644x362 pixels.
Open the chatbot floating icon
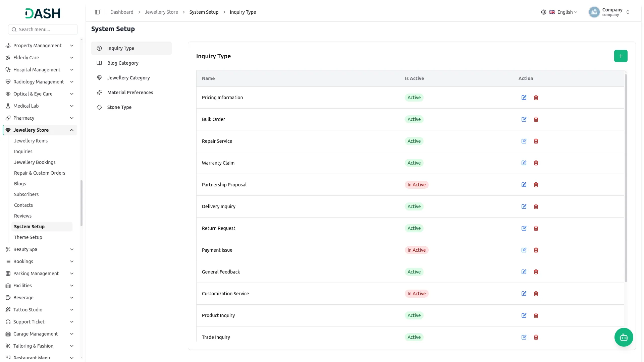[624, 337]
